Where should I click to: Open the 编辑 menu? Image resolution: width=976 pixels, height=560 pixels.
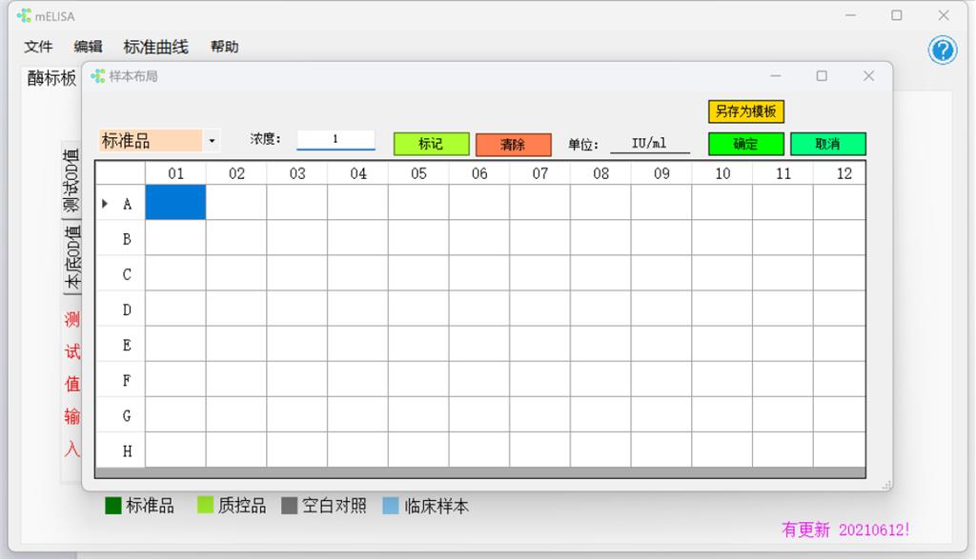click(x=88, y=47)
